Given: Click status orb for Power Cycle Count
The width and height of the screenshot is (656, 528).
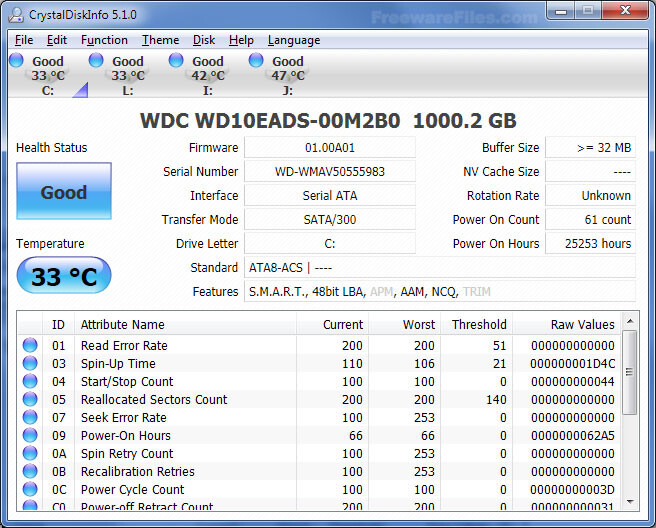Looking at the screenshot, I should [x=30, y=489].
